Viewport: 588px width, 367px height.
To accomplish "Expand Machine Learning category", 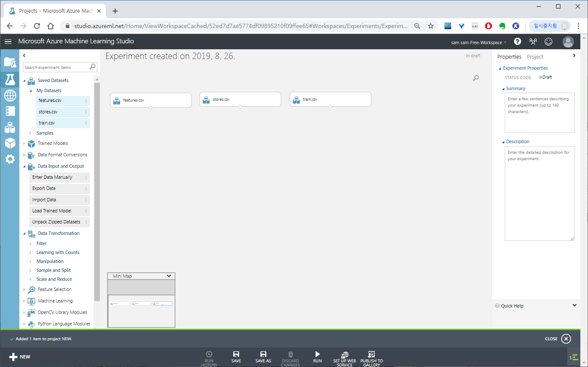I will (x=24, y=301).
